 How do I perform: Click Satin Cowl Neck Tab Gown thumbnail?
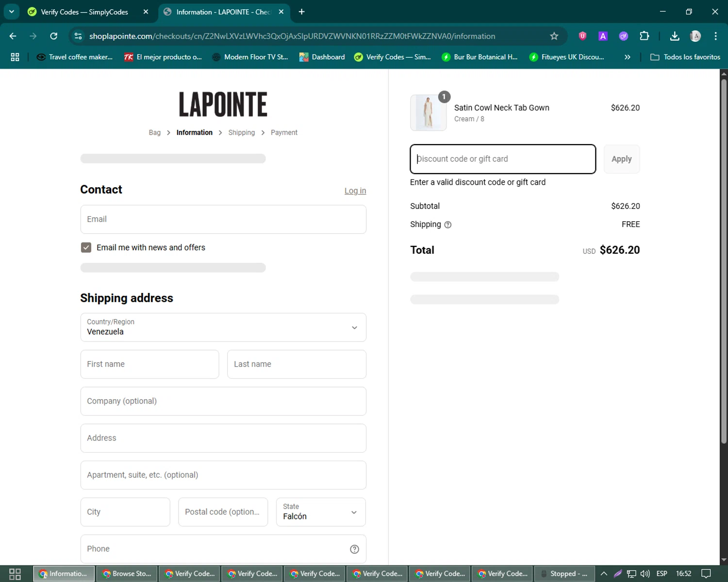(428, 113)
